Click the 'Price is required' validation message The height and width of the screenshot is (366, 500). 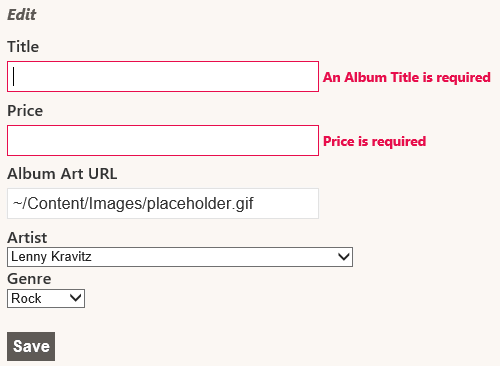pyautogui.click(x=375, y=141)
